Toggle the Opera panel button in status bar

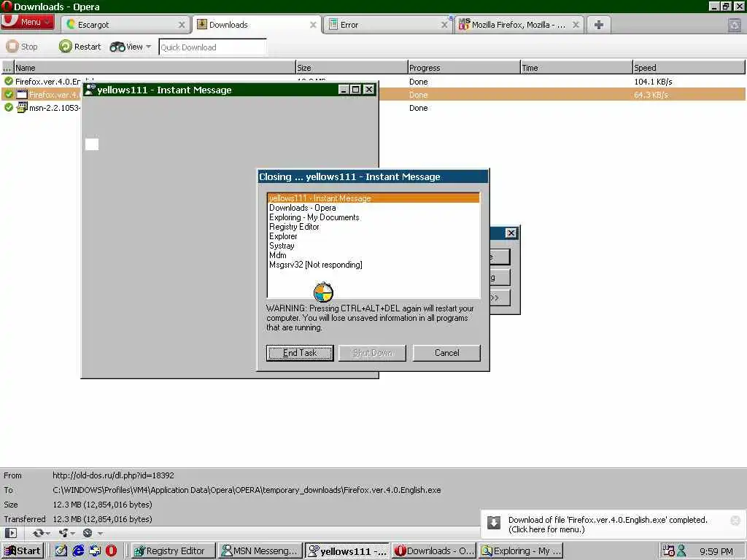[10, 533]
